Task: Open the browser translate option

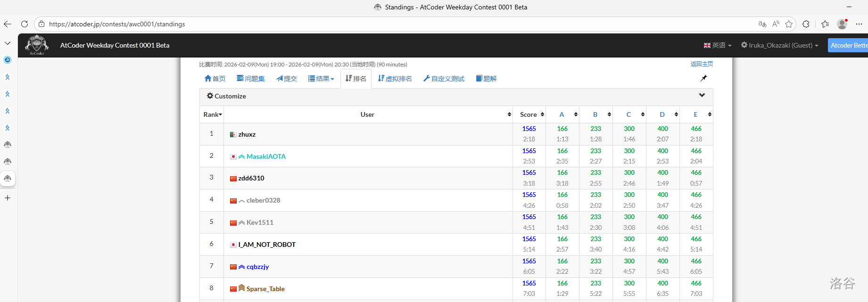Action: tap(762, 24)
